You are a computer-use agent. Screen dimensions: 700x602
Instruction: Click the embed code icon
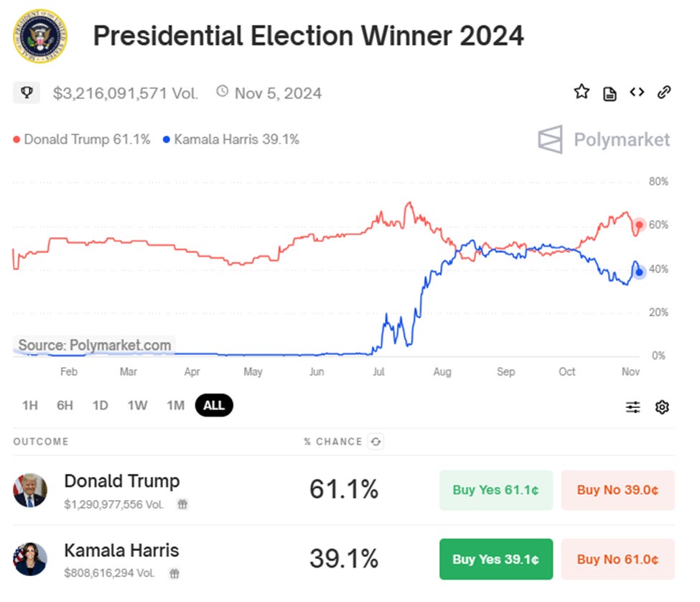click(637, 92)
